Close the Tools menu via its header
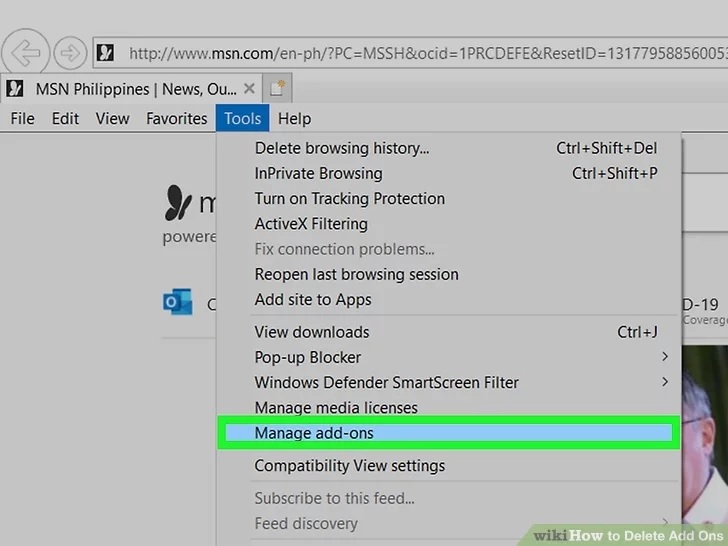728x546 pixels. tap(242, 118)
